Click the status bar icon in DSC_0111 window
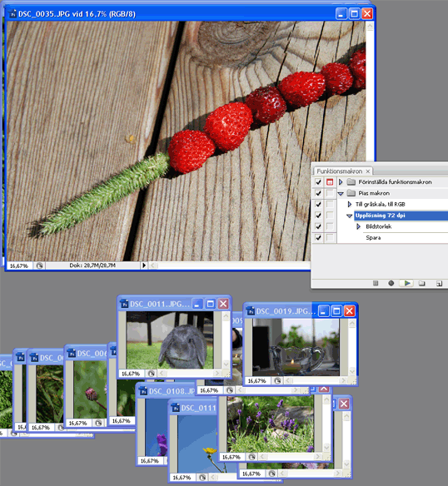This screenshot has width=448, height=486. [x=202, y=478]
